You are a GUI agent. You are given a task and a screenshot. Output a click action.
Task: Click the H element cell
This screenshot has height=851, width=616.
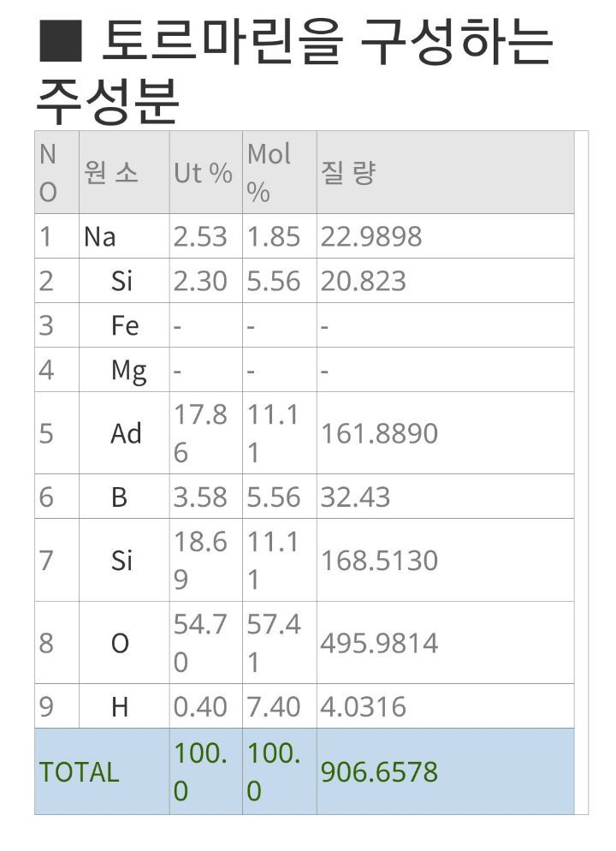coord(120,706)
